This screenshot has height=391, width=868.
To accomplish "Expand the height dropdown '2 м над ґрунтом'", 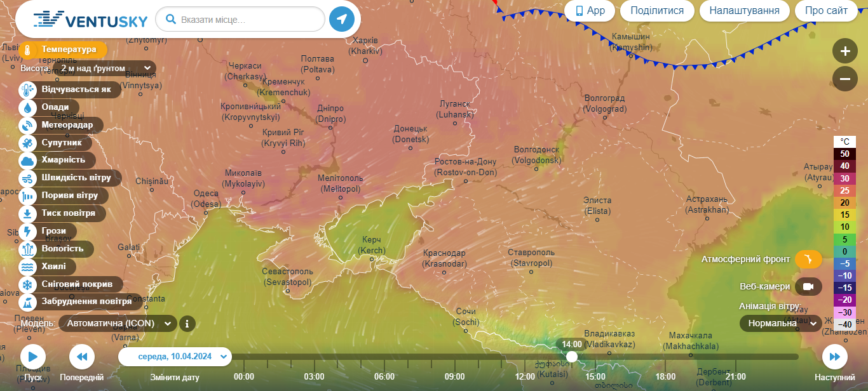I will point(105,68).
